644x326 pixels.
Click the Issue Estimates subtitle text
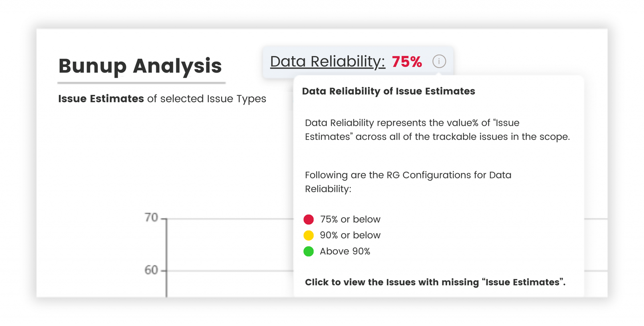[162, 99]
